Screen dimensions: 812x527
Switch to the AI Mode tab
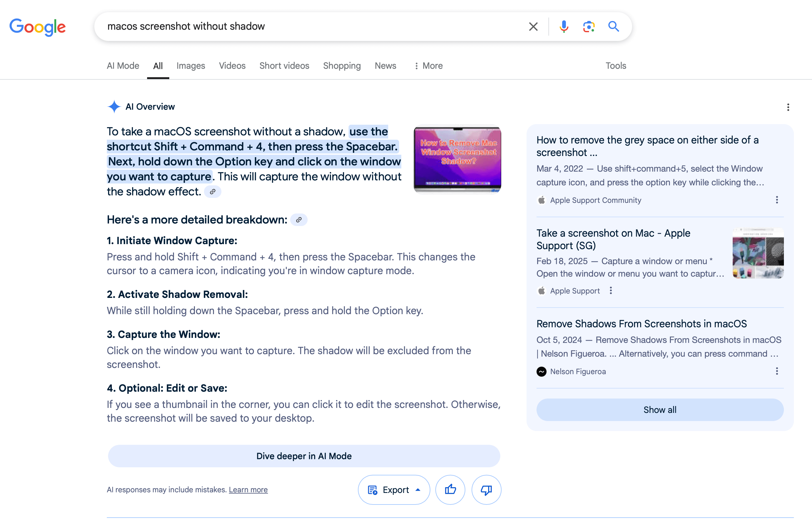click(x=123, y=66)
